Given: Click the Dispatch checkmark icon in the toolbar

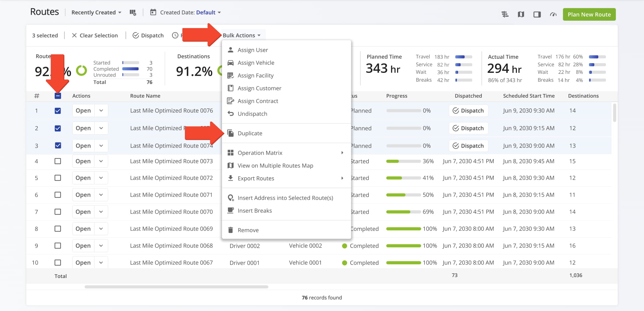Looking at the screenshot, I should [x=136, y=35].
